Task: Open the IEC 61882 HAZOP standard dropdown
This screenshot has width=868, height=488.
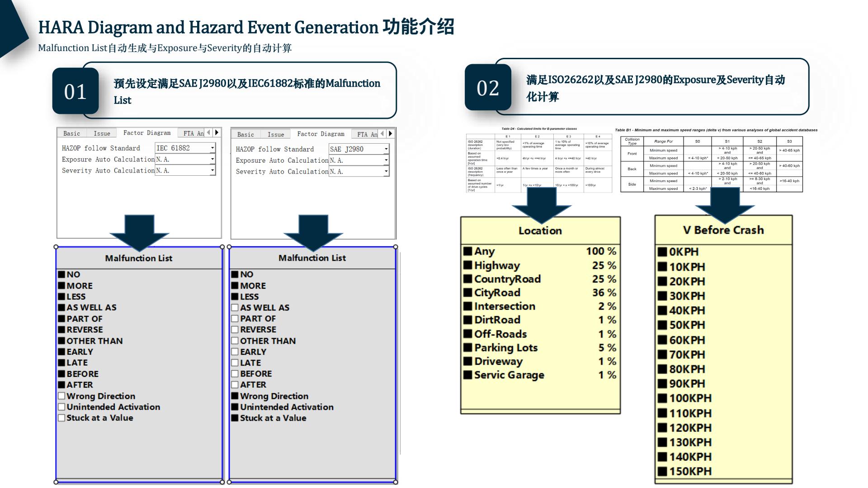Action: 212,148
